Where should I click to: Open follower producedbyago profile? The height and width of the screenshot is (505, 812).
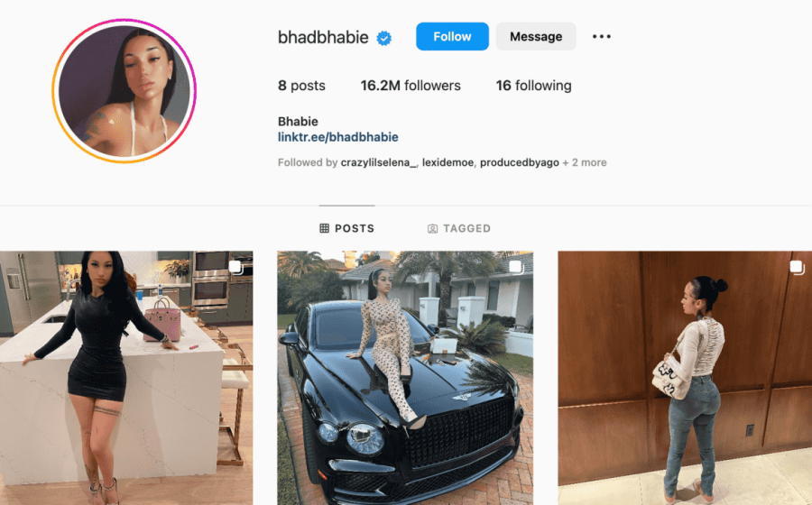520,162
